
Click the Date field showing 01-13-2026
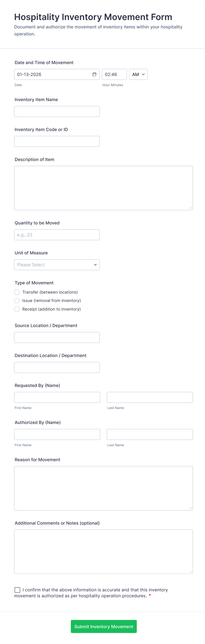click(52, 74)
